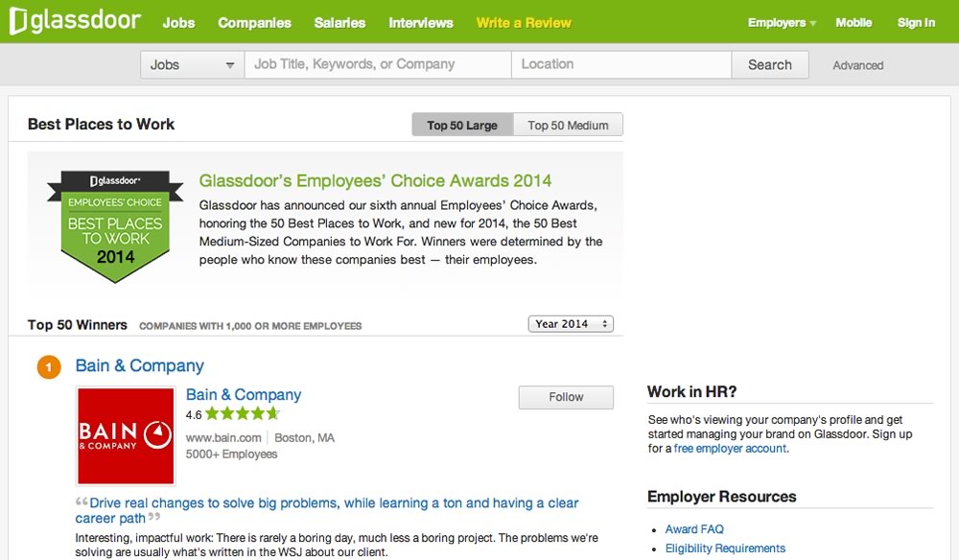Viewport: 959px width, 560px height.
Task: Open Advanced search options
Action: pyautogui.click(x=858, y=65)
